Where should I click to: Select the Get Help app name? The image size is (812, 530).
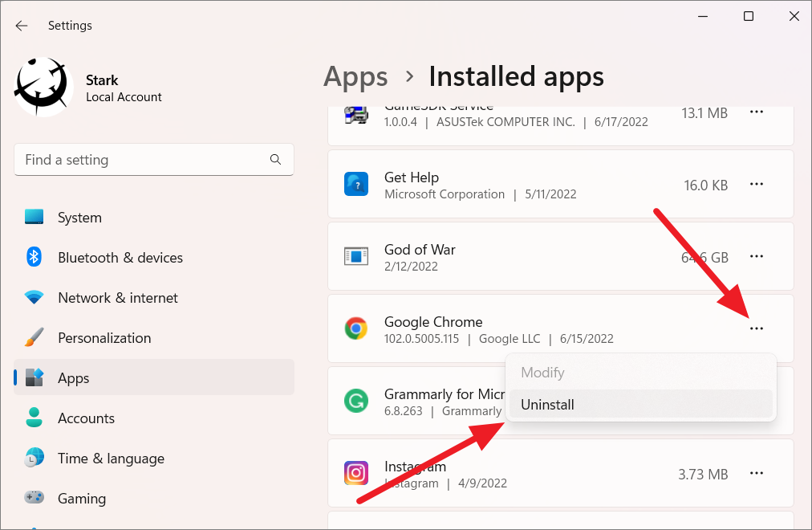coord(412,177)
